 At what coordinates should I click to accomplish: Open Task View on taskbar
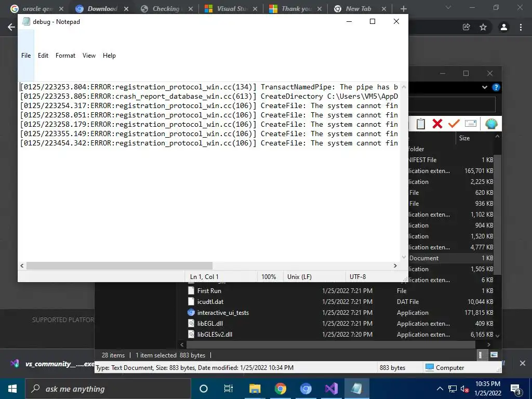click(x=229, y=389)
